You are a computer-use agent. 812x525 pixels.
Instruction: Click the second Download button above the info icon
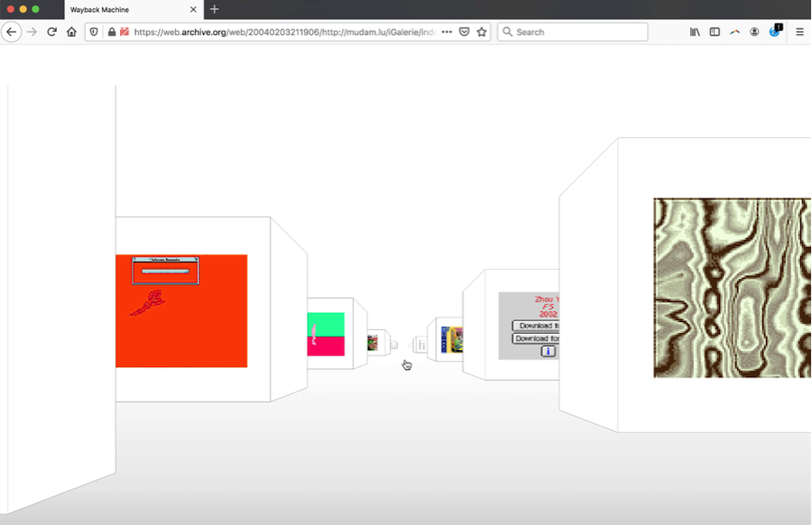(x=536, y=338)
